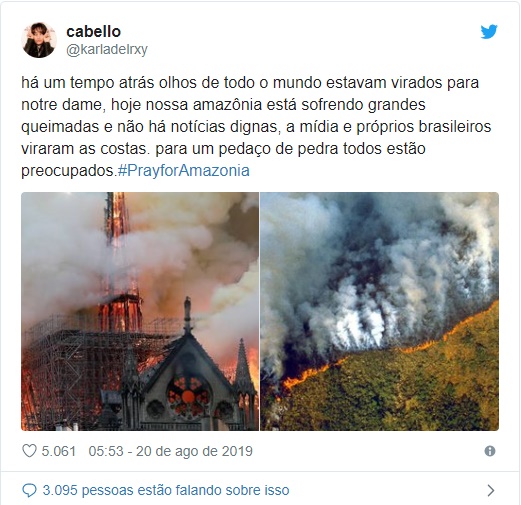The height and width of the screenshot is (505, 521).
Task: Click the 5.061 likes count
Action: click(59, 451)
